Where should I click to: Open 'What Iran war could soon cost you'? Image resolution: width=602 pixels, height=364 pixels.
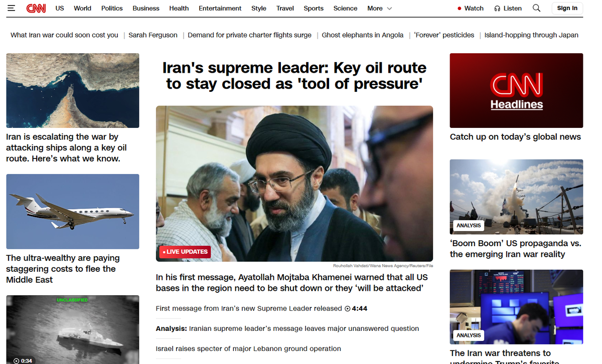(64, 35)
